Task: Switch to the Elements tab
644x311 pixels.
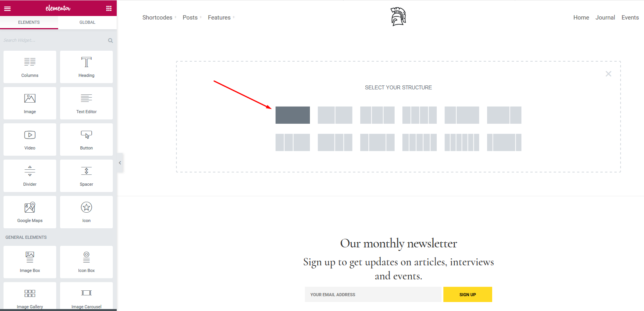Action: coord(29,22)
